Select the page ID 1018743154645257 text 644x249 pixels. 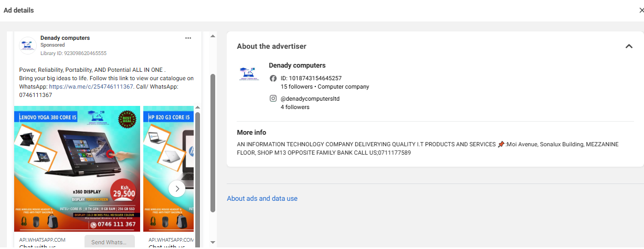311,78
